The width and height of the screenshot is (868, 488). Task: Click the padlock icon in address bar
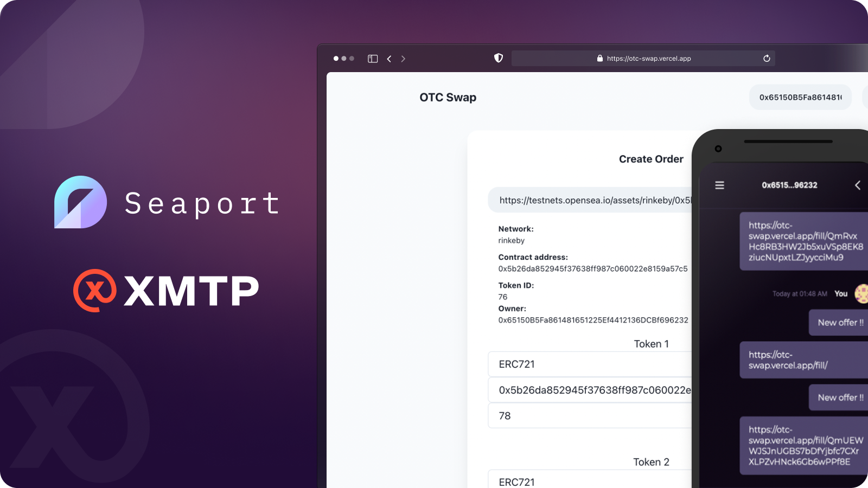[599, 58]
